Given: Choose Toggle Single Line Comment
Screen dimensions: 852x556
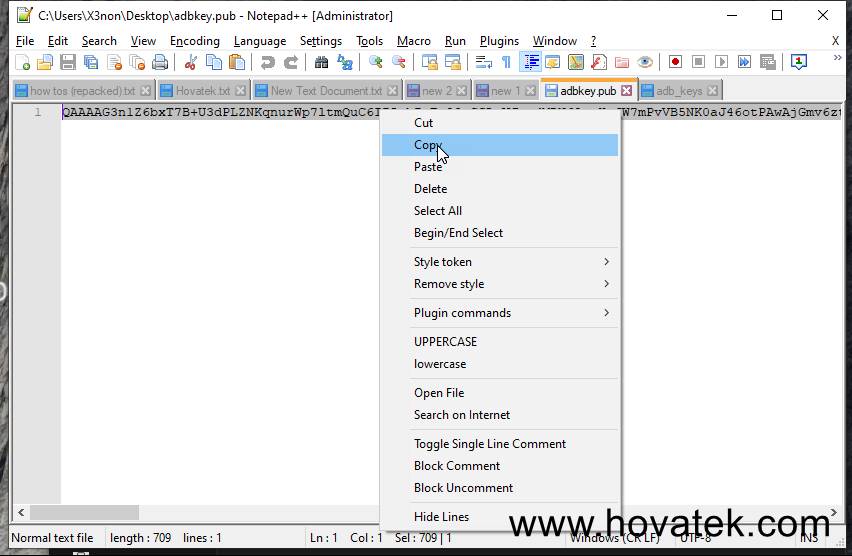Looking at the screenshot, I should pos(500,444).
